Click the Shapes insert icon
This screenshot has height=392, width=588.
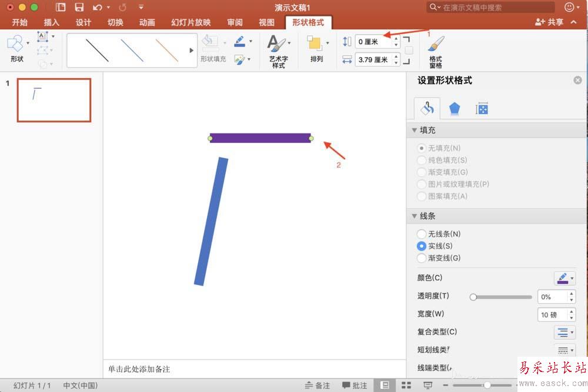15,44
